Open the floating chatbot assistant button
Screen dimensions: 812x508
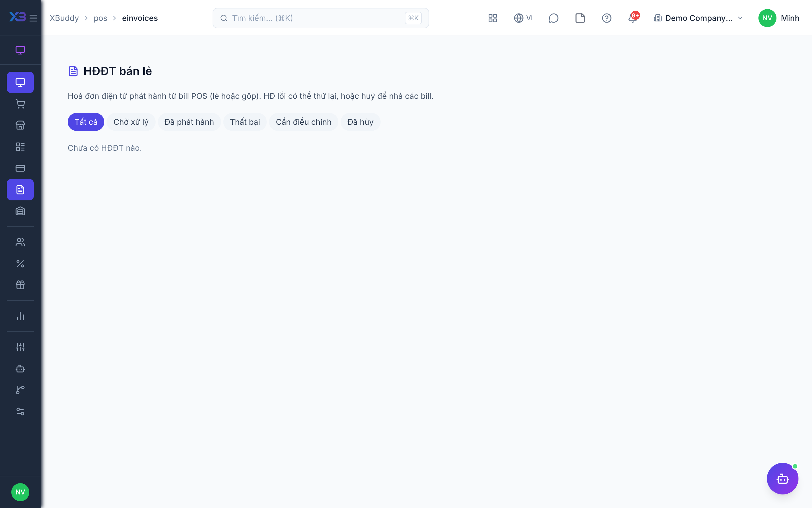pos(782,479)
